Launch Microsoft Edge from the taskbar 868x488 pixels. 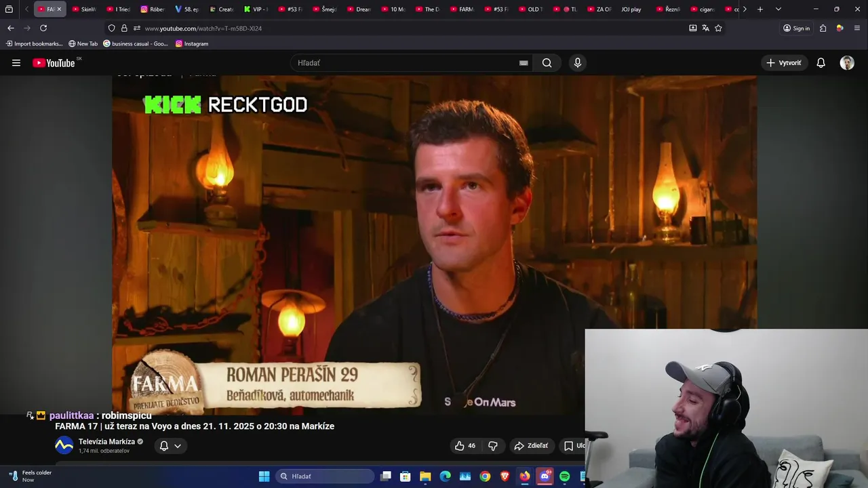pyautogui.click(x=445, y=476)
